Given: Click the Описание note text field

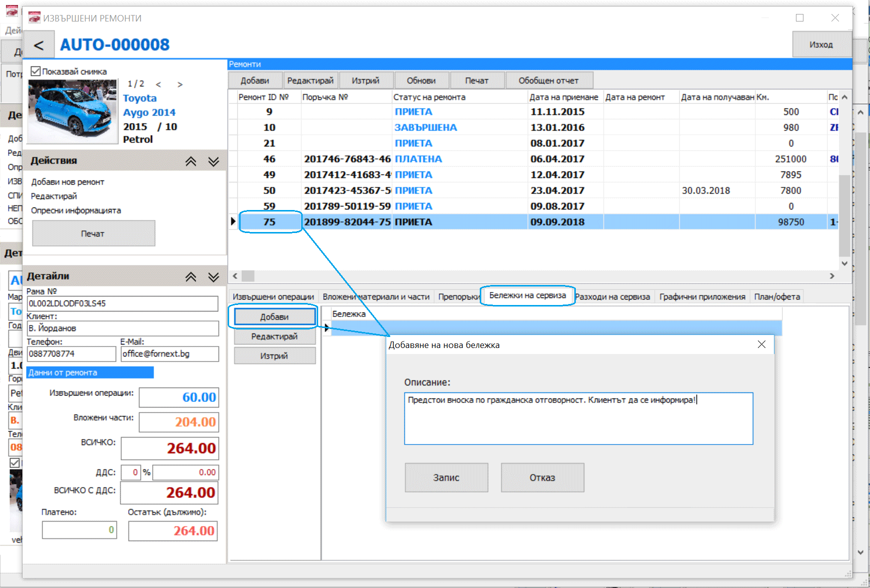Looking at the screenshot, I should point(578,418).
